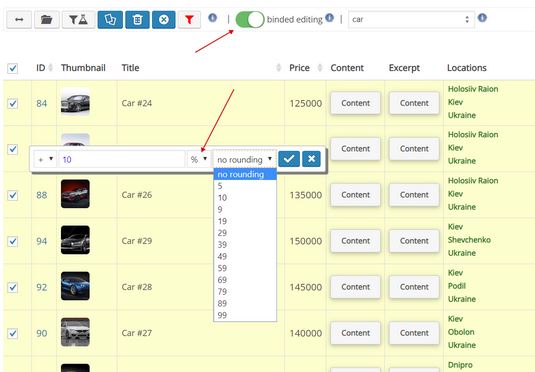
Task: Select rounding option 59
Action: coord(245,268)
